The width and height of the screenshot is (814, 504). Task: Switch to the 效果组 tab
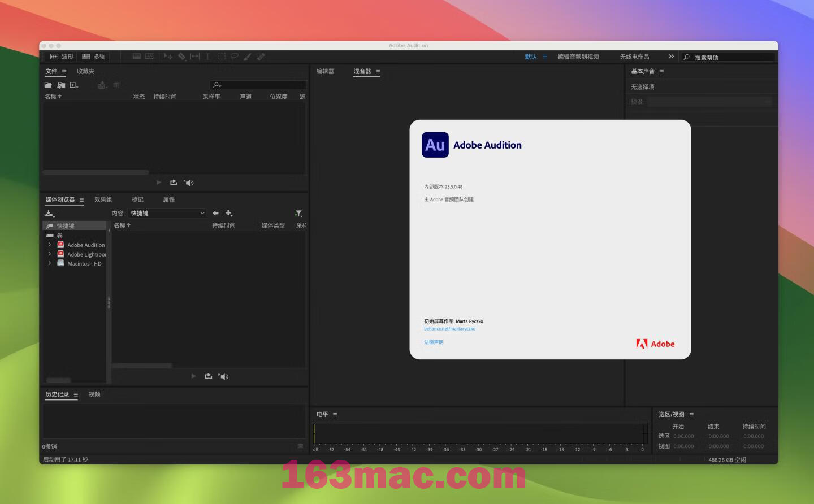tap(103, 199)
